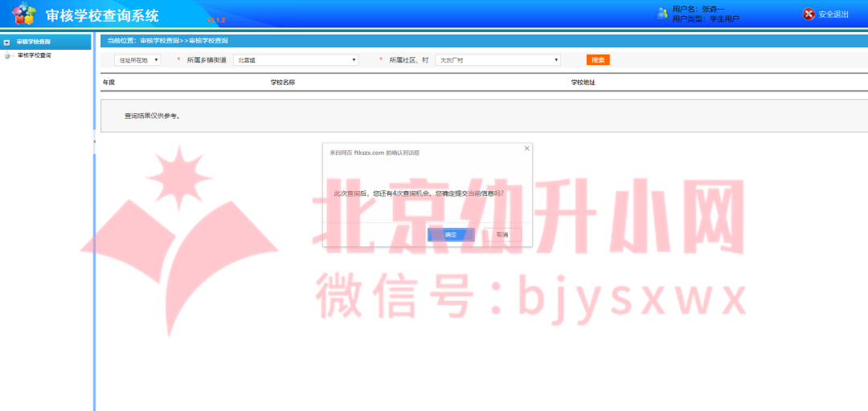Click the 学校地址 column header

[583, 83]
